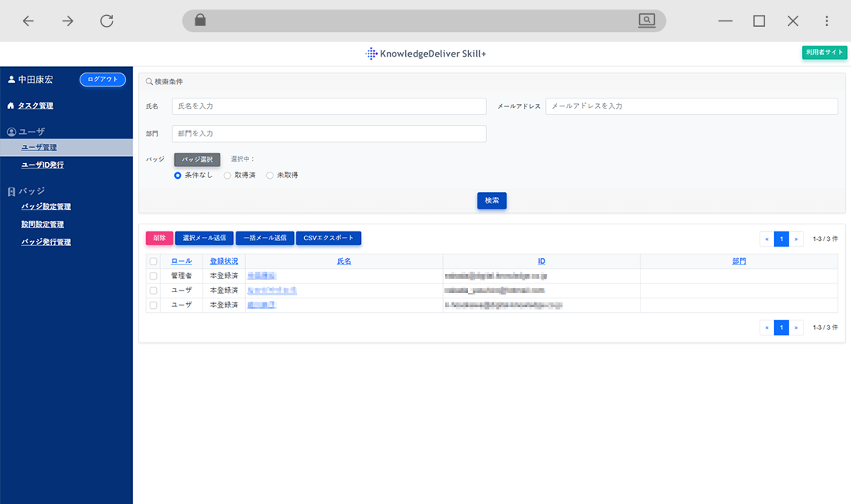Toggle the select-all checkbox in the table header
The height and width of the screenshot is (504, 851).
(153, 261)
